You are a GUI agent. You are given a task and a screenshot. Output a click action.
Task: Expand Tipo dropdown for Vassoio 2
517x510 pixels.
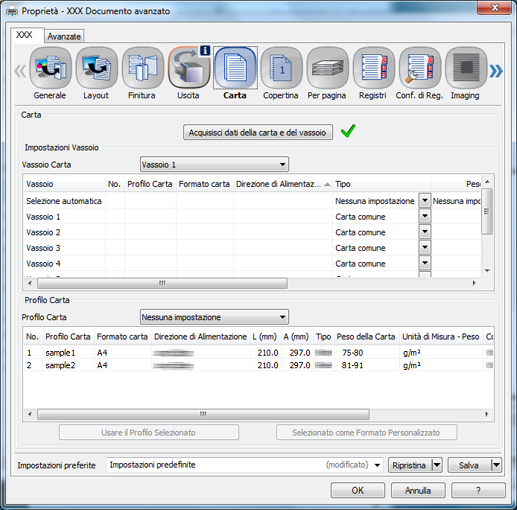425,232
